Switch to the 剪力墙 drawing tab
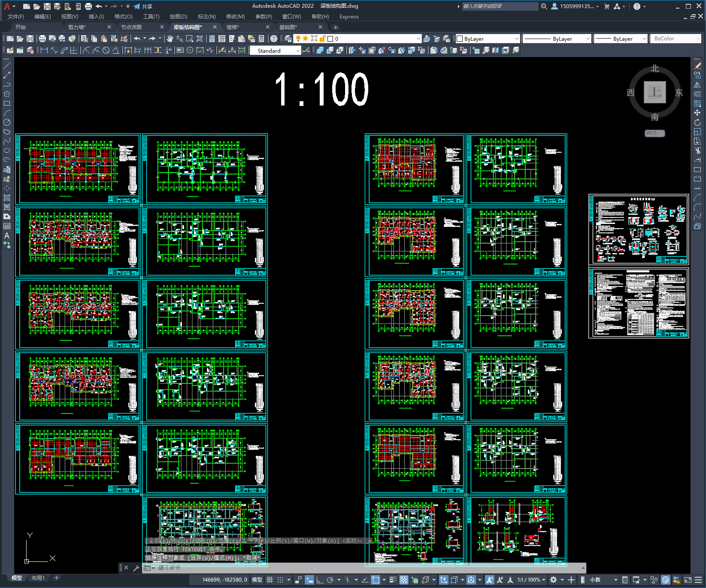 [77, 27]
